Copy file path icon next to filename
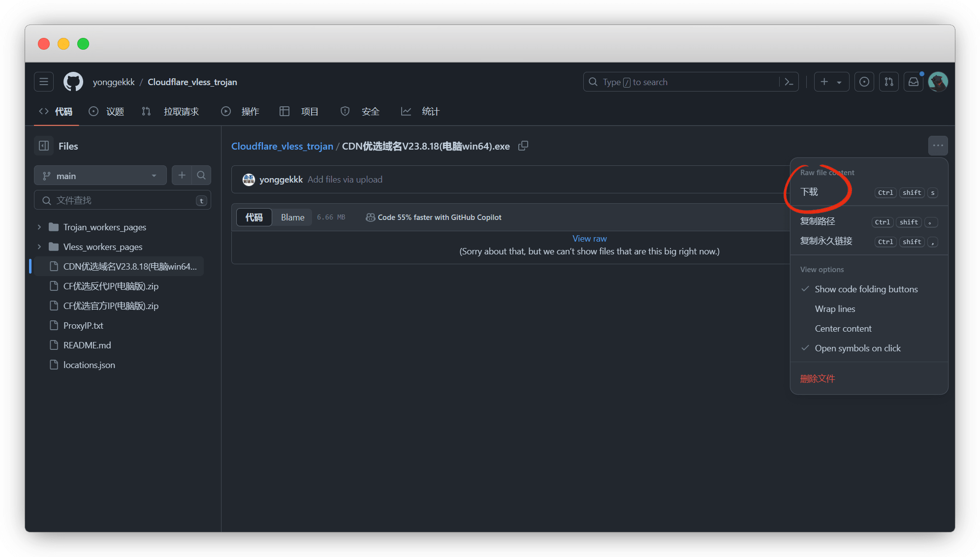Image resolution: width=980 pixels, height=557 pixels. coord(523,146)
